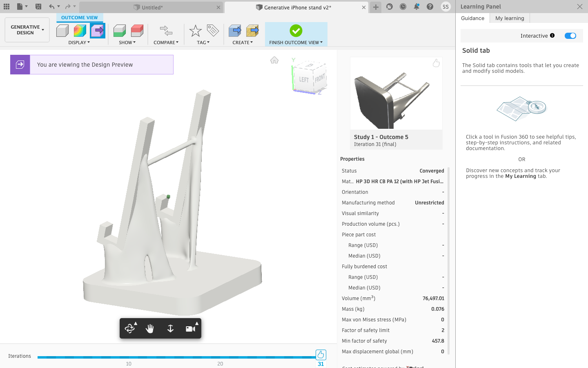This screenshot has height=368, width=588.
Task: Open new design tab with plus button
Action: [x=376, y=7]
